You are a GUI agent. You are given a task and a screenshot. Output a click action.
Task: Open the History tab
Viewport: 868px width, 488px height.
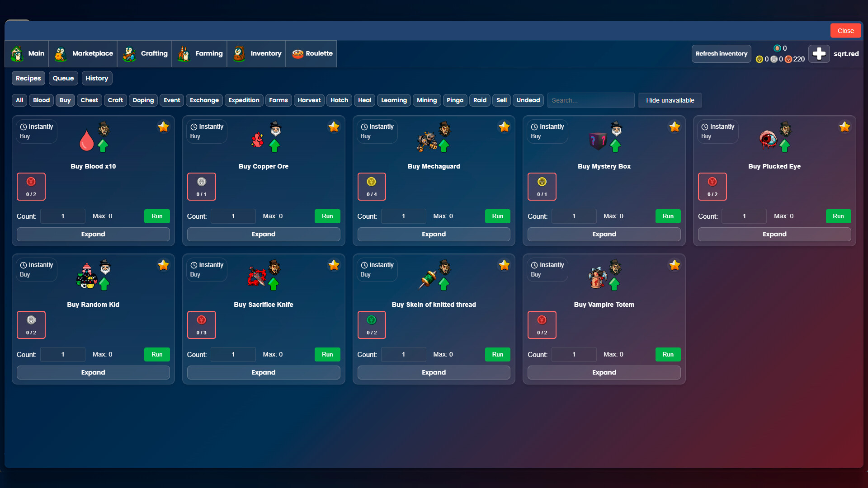point(97,78)
